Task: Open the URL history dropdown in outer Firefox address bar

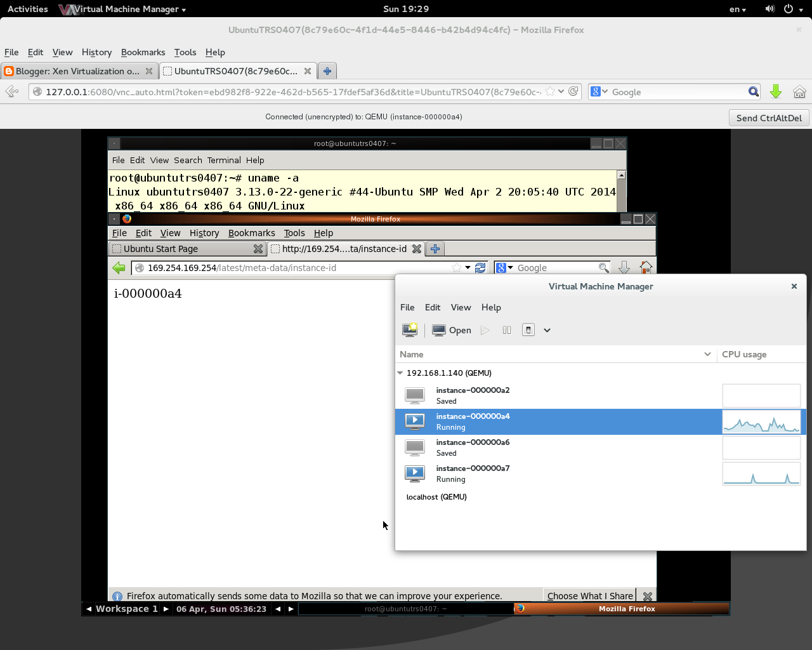Action: pos(561,91)
